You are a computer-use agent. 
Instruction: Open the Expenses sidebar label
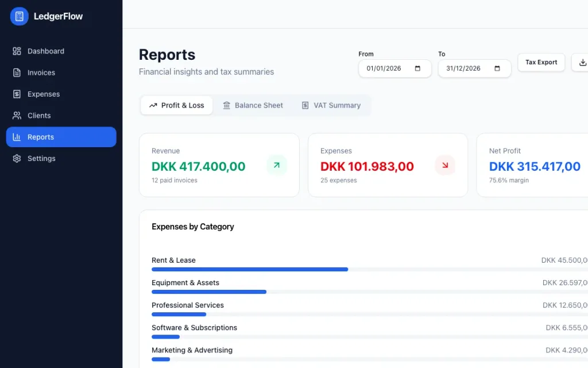44,94
